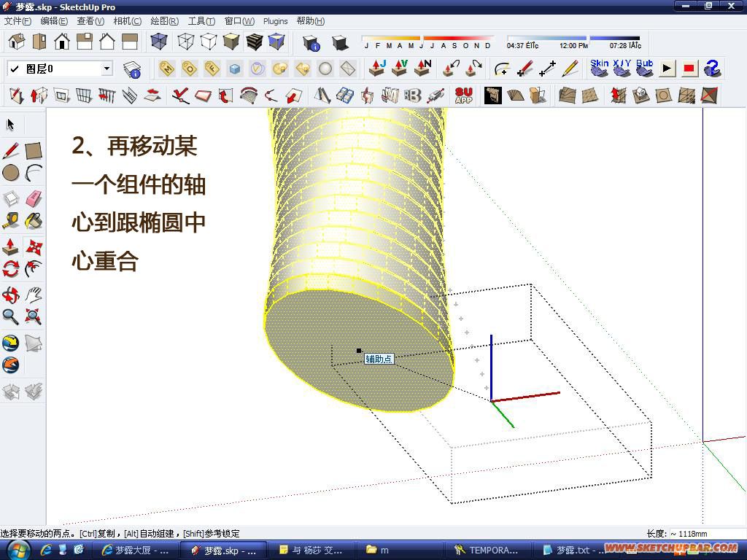The image size is (747, 560).
Task: Click the Move tool with red arrows
Action: (34, 247)
